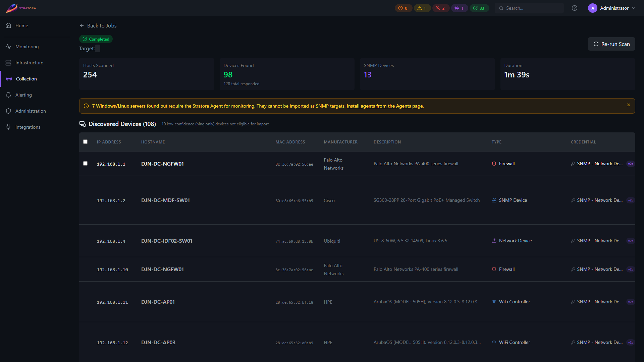The image size is (644, 362).
Task: Open Collection section
Action: pos(35,79)
